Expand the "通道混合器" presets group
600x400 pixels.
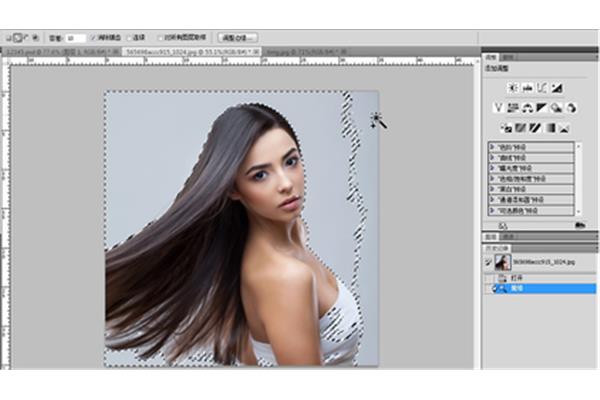[492, 199]
